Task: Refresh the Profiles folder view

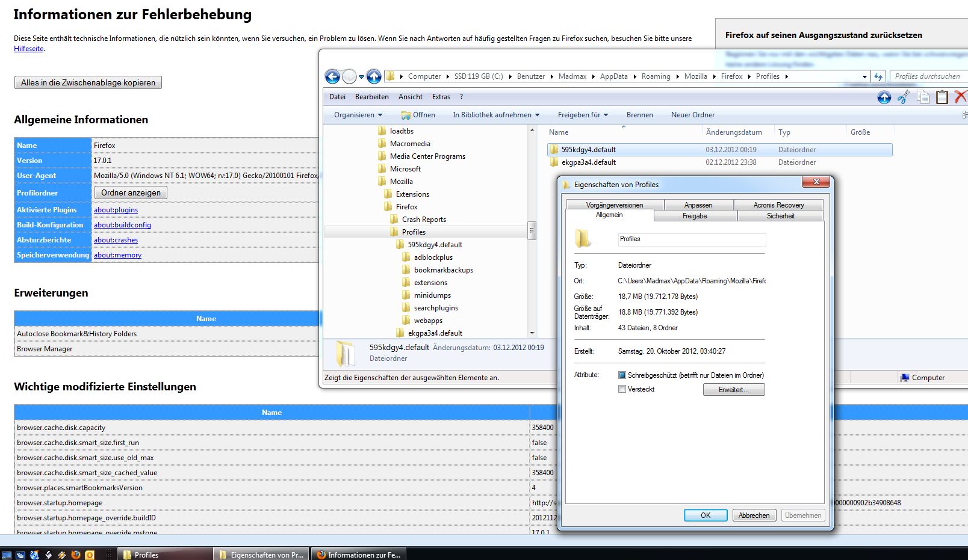Action: click(x=878, y=76)
